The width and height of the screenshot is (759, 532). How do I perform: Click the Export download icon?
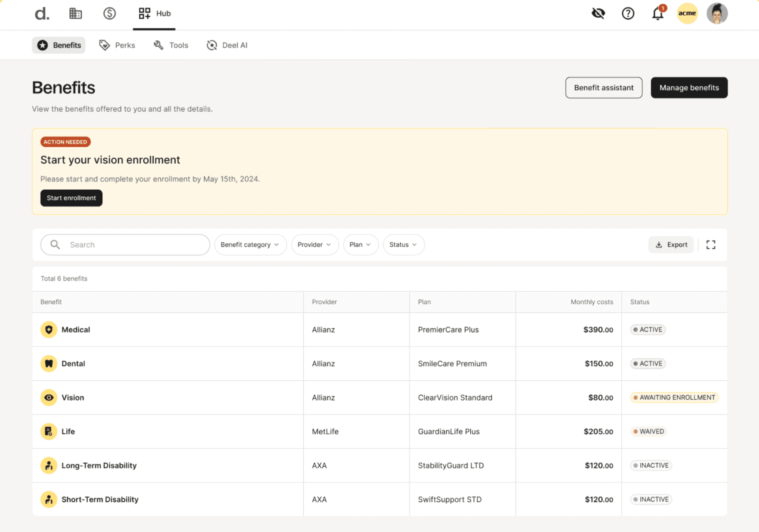point(659,244)
